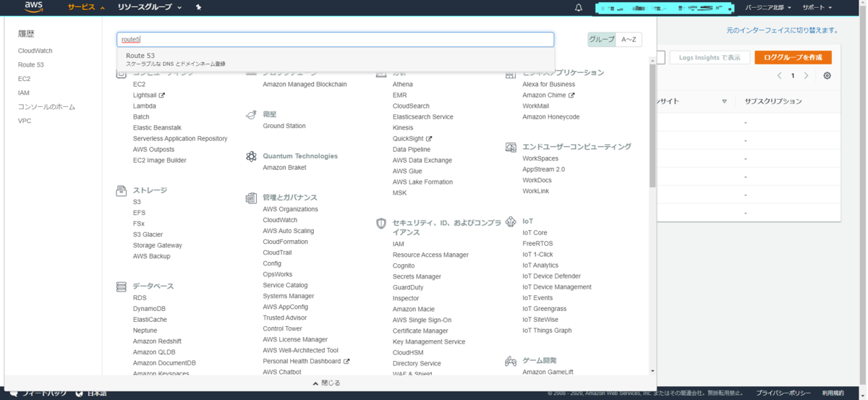This screenshot has width=868, height=400.
Task: Click the IoT category icon
Action: click(511, 221)
